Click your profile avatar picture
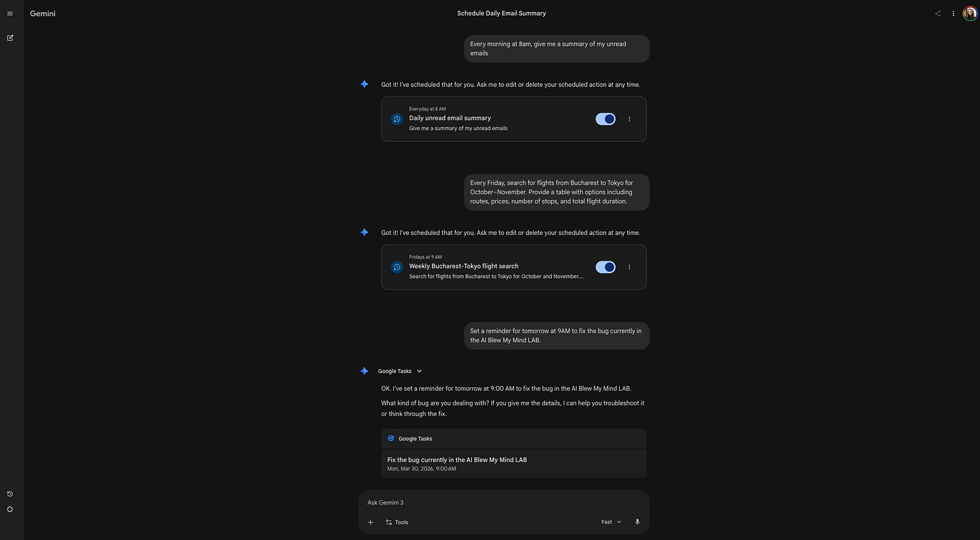 (969, 13)
